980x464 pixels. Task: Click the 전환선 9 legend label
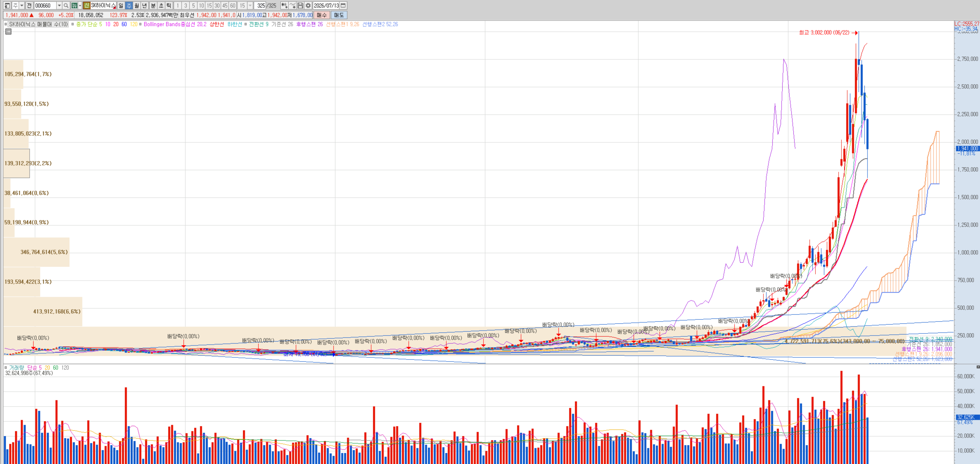(259, 24)
